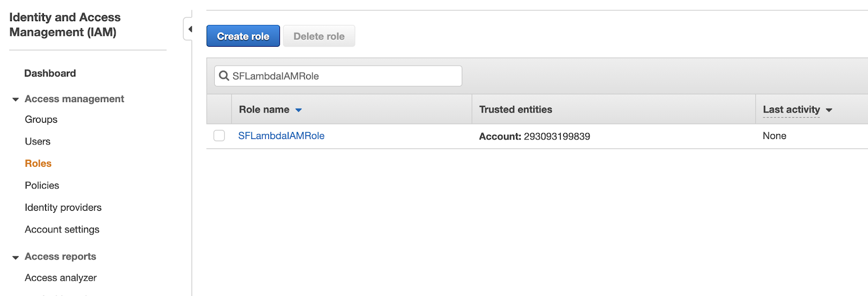Collapse the Access management section

pos(16,99)
